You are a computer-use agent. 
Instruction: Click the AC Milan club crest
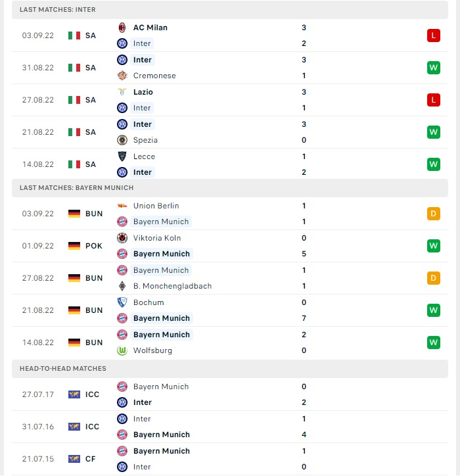122,28
